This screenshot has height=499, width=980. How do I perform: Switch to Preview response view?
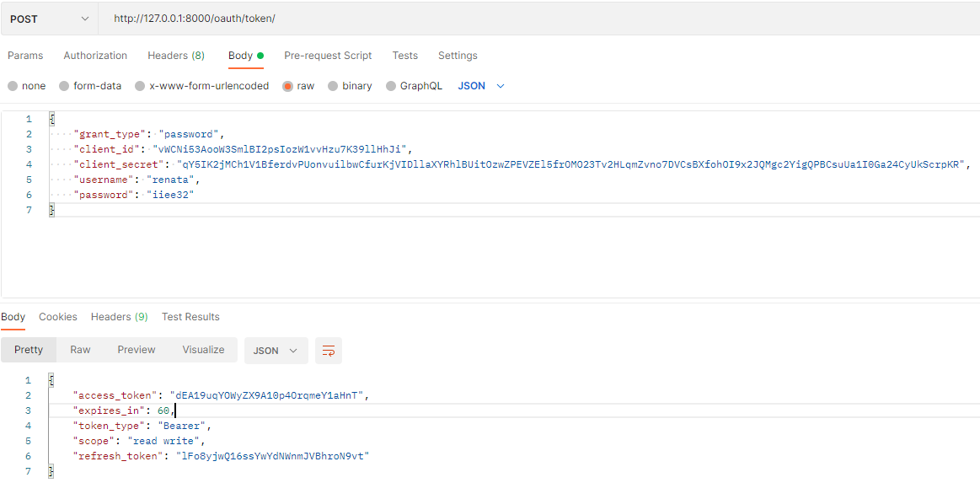(x=137, y=350)
